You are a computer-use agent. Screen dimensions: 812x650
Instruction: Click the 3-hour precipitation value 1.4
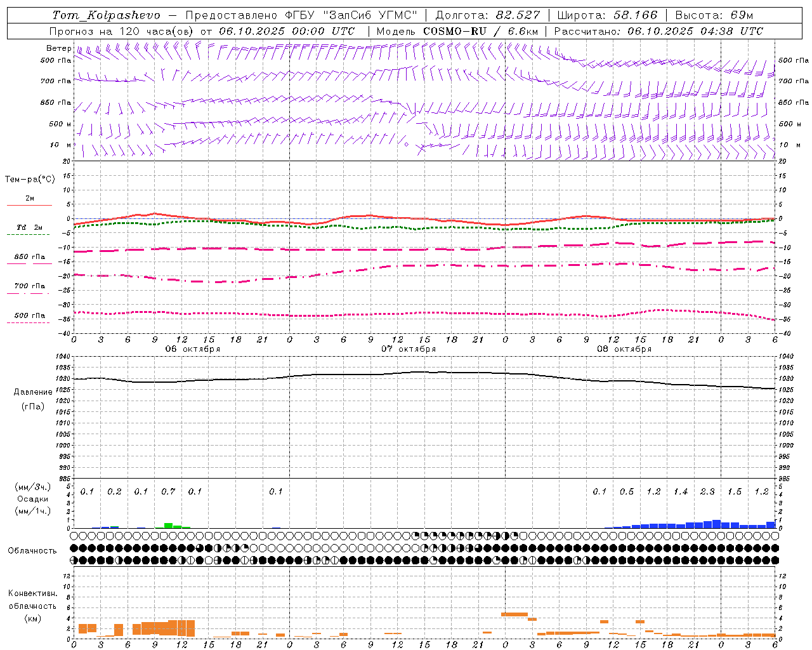point(681,491)
